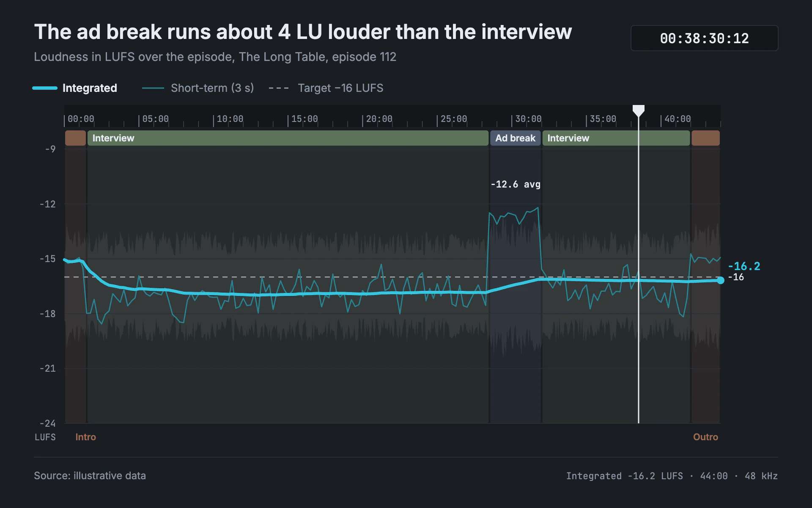Click the -21 y-axis tick label
Viewport: 812px width, 508px height.
click(48, 368)
